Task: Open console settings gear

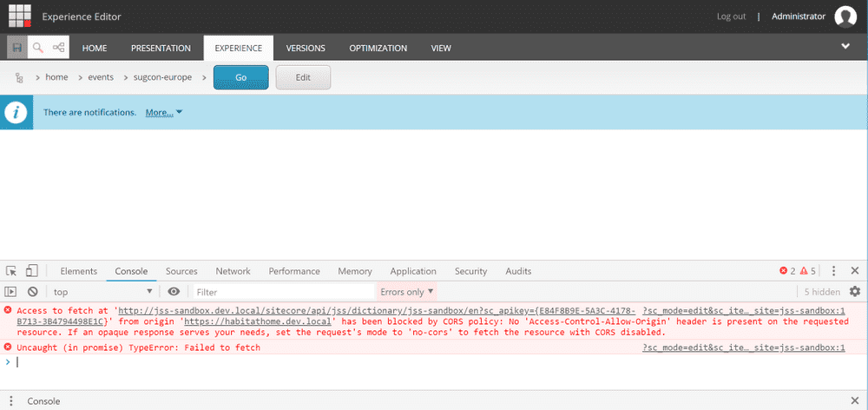Action: [x=855, y=292]
